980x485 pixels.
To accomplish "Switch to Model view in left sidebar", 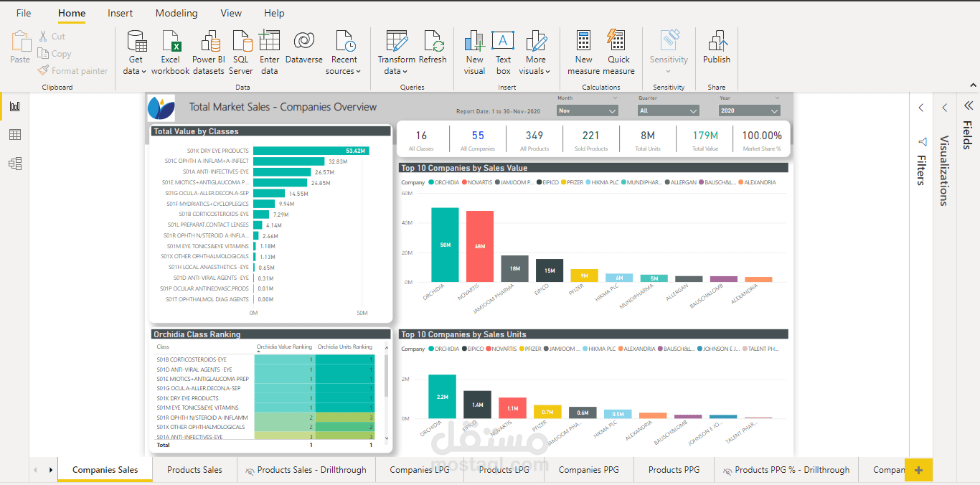I will coord(15,164).
